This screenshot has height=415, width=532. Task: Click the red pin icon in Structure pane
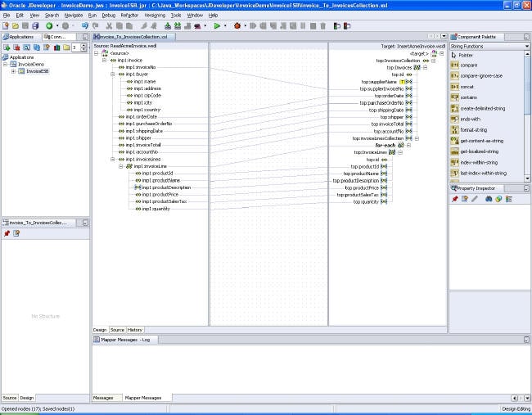7,233
